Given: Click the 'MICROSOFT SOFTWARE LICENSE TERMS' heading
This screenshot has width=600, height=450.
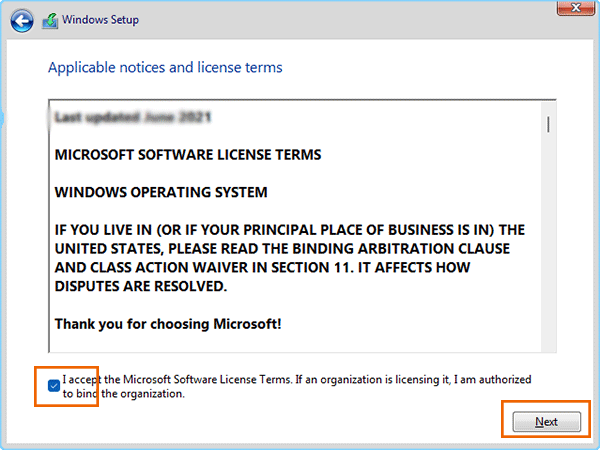Looking at the screenshot, I should point(188,155).
